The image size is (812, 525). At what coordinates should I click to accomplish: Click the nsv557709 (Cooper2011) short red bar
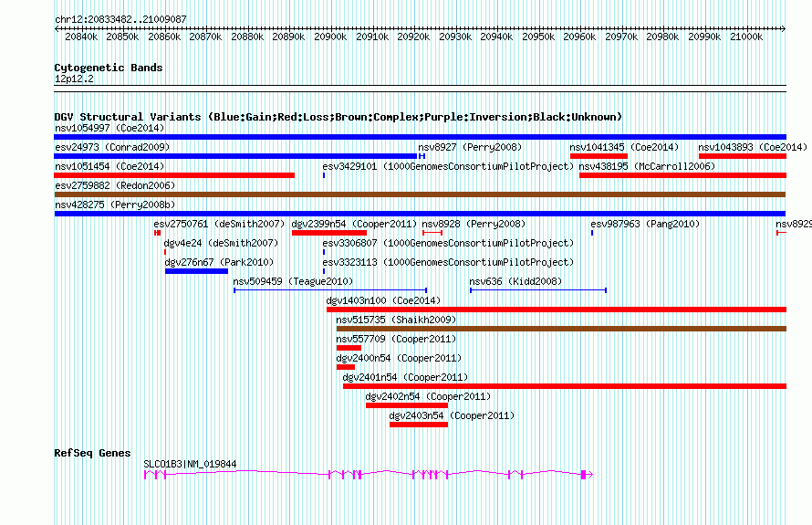click(349, 348)
